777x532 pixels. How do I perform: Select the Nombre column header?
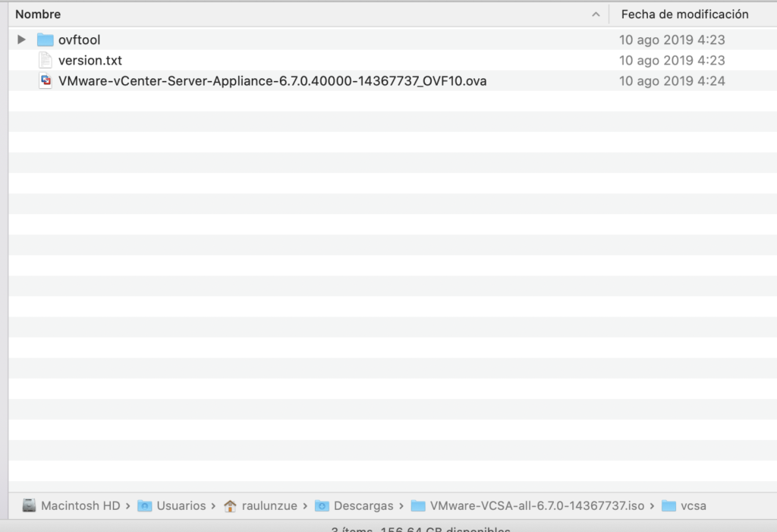point(38,14)
